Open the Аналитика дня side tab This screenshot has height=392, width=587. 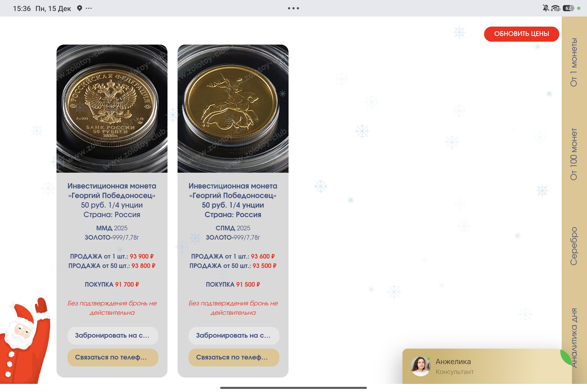[x=574, y=338]
